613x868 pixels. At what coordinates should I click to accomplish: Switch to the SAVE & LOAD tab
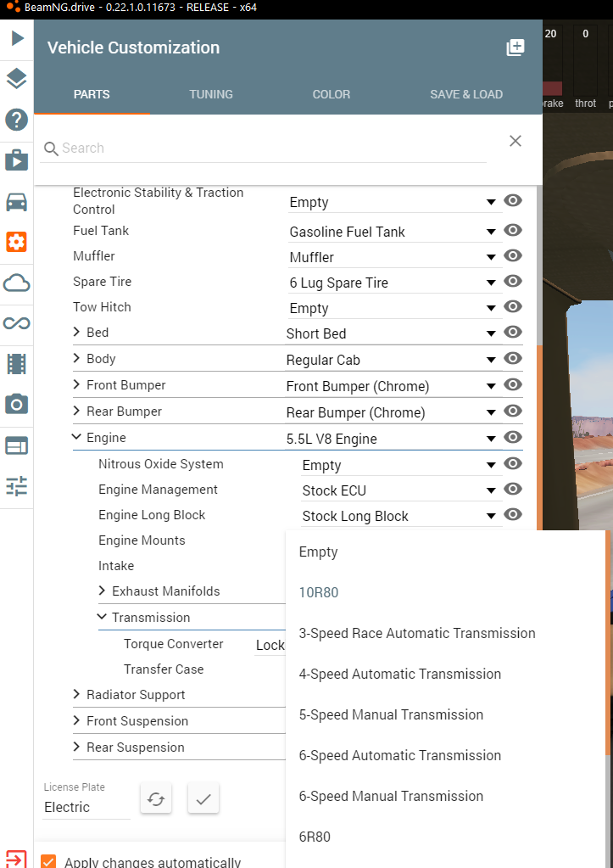click(x=466, y=94)
